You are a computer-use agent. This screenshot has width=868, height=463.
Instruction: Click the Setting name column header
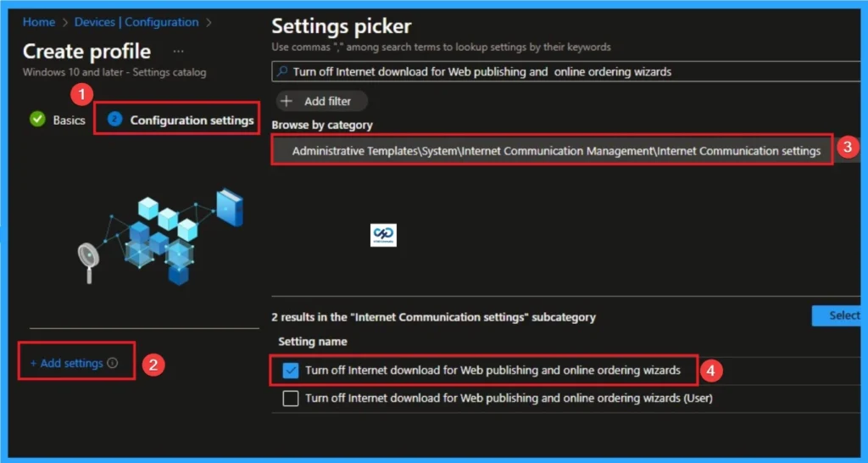click(313, 342)
